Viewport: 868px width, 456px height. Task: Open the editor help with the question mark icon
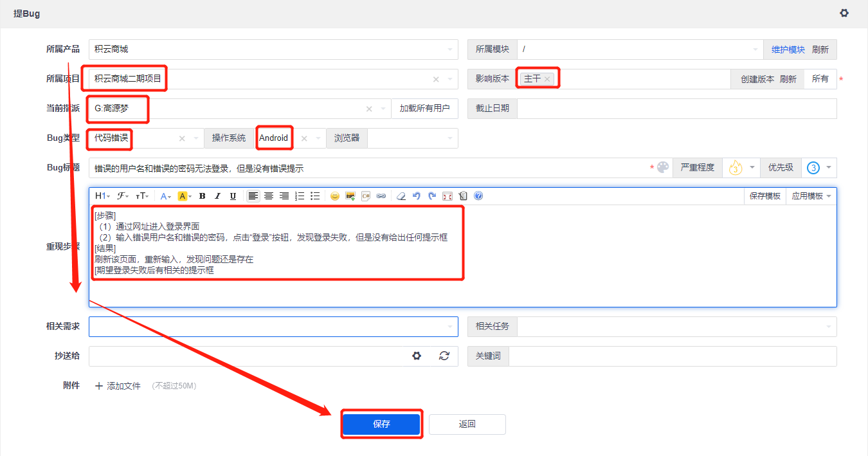478,196
